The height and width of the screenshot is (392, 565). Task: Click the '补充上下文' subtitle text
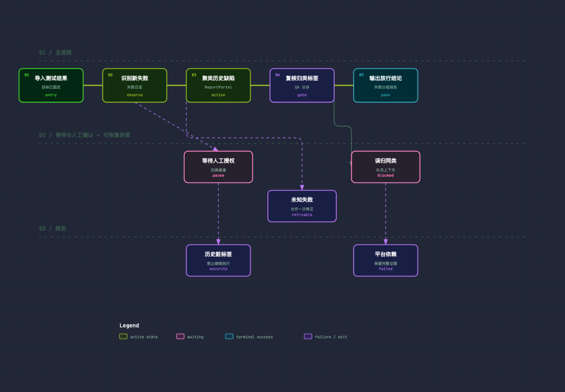[x=386, y=170]
